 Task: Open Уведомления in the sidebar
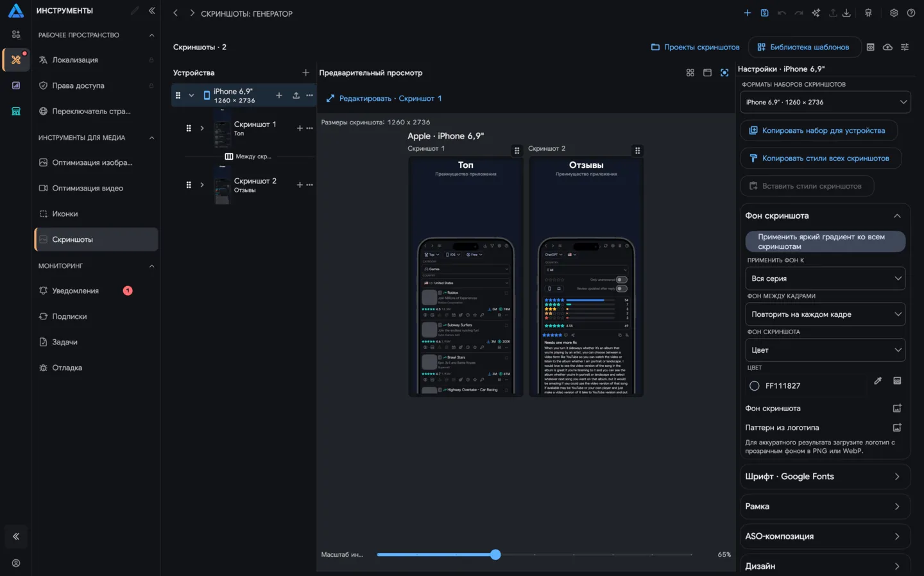click(96, 291)
